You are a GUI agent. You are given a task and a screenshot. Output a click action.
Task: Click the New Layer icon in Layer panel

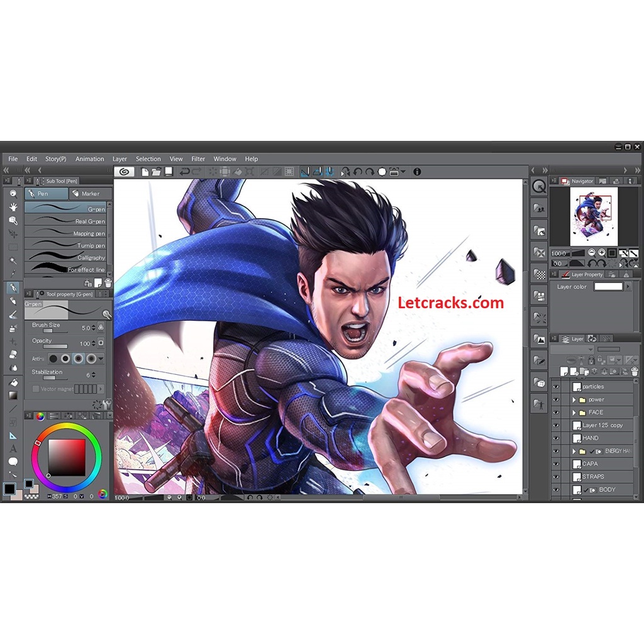tap(564, 371)
